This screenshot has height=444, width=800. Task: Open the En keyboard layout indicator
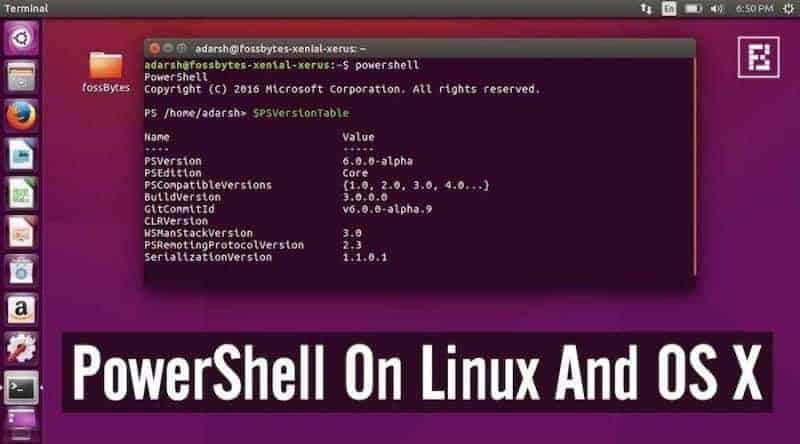(669, 9)
